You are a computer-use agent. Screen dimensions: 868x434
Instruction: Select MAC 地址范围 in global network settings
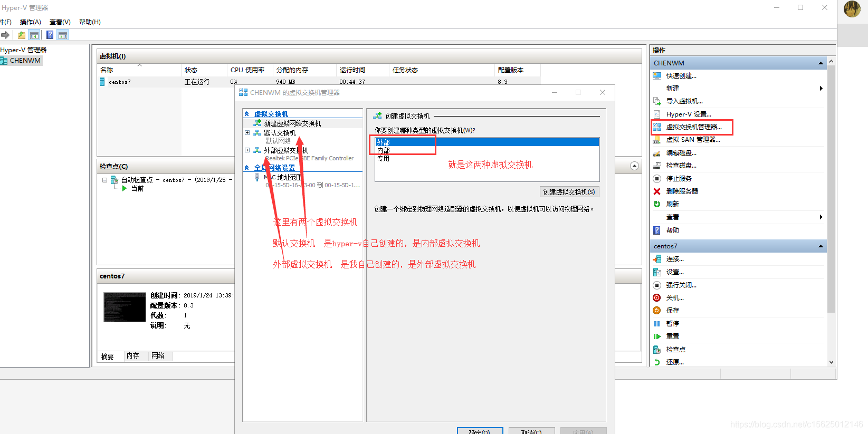point(283,178)
